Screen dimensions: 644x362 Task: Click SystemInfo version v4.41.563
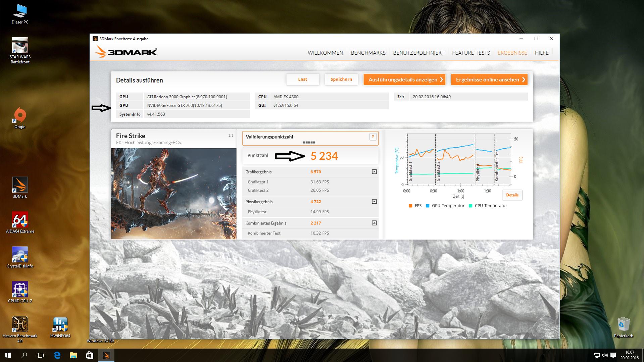[x=156, y=114]
